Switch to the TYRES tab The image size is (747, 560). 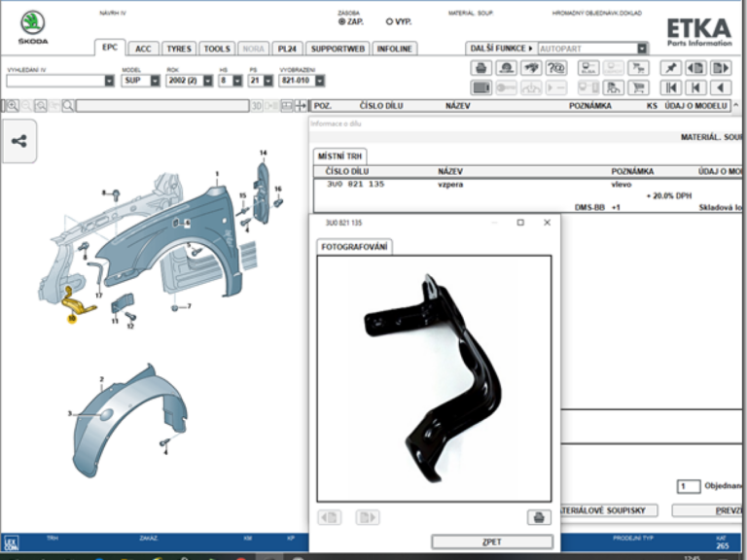[x=178, y=48]
